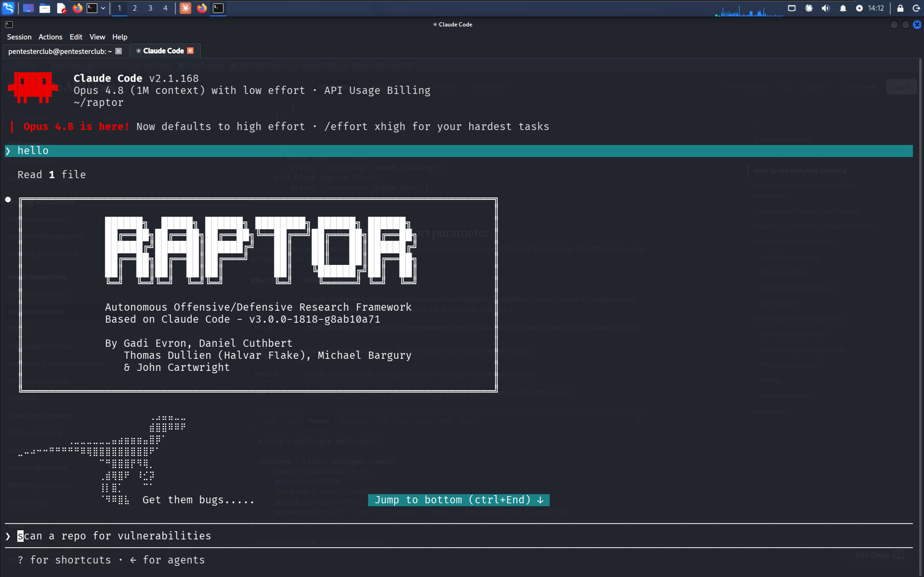Click 'Autonomous Offensive/Defensive Research Framework' line
924x577 pixels.
[x=258, y=307]
